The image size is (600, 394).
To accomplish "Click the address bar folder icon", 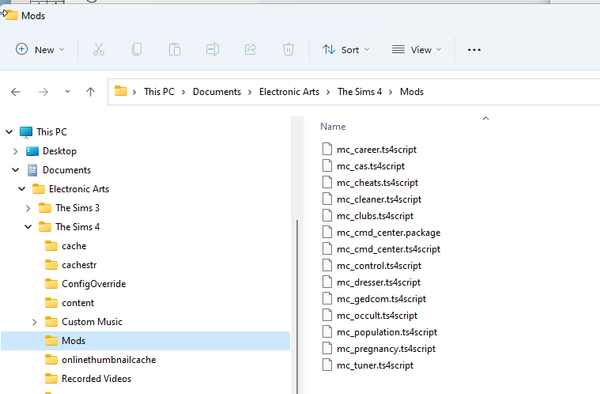I will 121,91.
